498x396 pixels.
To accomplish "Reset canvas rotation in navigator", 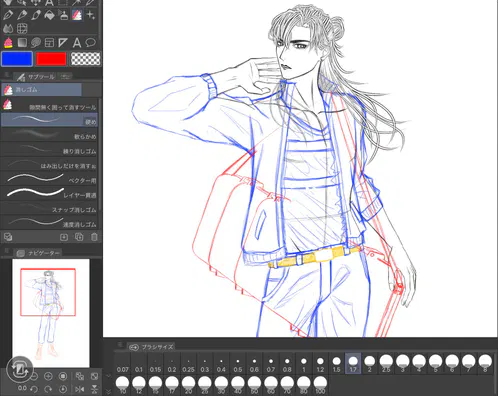I will coord(63,389).
